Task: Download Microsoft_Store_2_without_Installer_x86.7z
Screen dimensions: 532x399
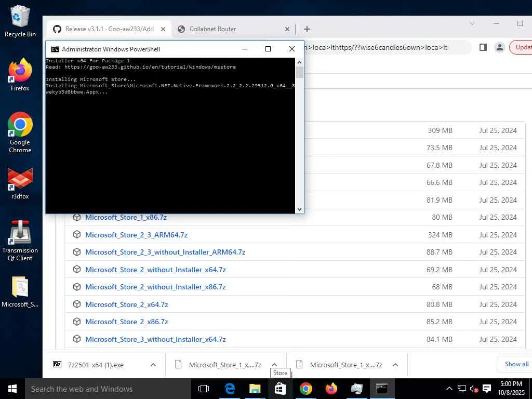Action: pos(155,287)
